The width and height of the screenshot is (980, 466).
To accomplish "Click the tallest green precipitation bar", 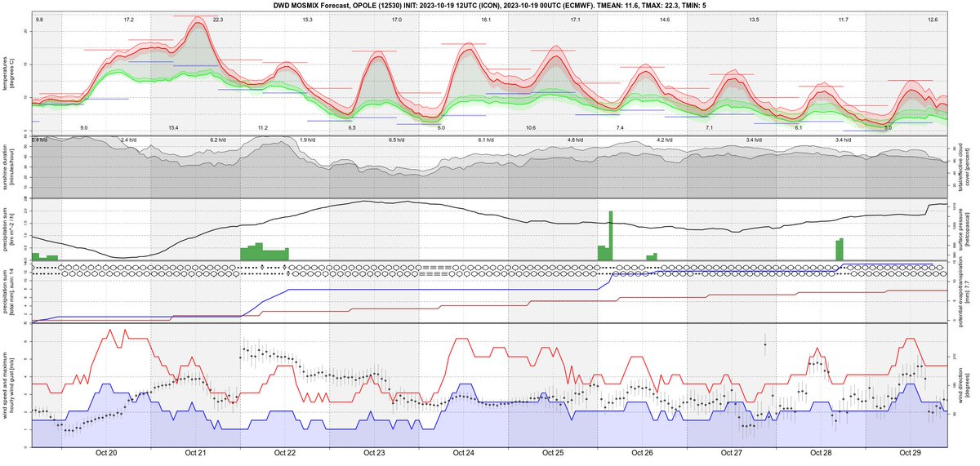I will [x=610, y=236].
